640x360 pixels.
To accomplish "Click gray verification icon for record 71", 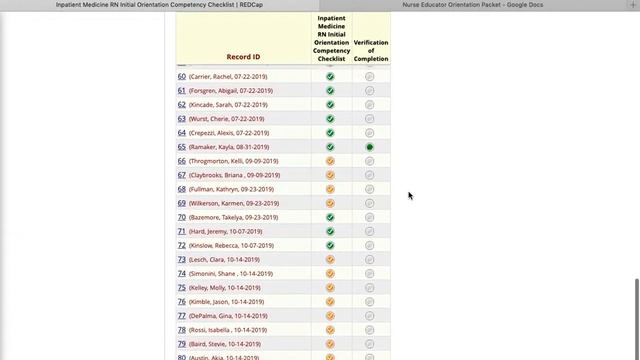I will [369, 231].
